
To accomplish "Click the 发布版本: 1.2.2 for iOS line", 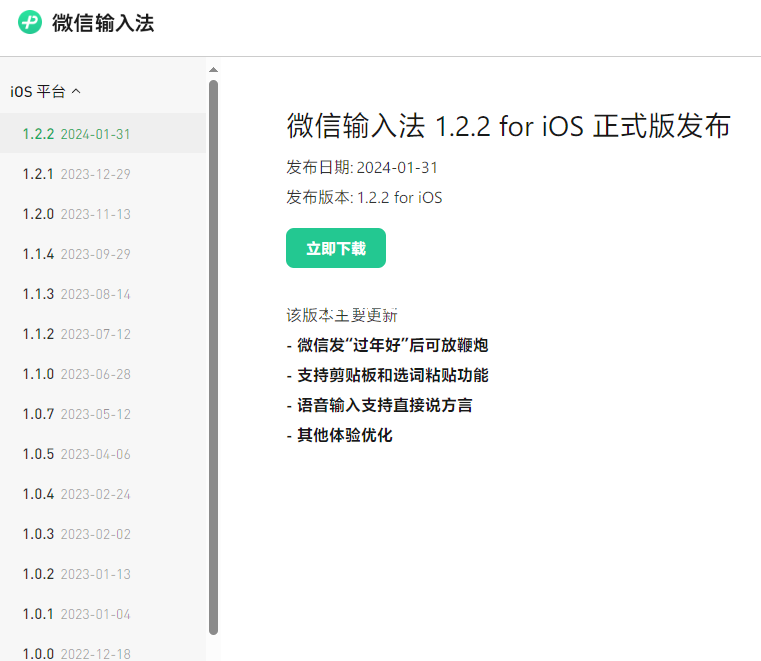I will point(364,198).
